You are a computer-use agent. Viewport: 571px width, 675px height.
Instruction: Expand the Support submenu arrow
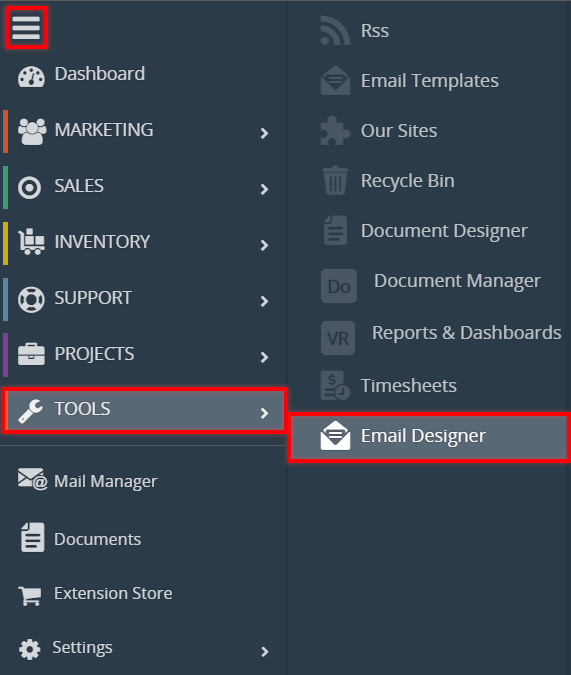(264, 301)
